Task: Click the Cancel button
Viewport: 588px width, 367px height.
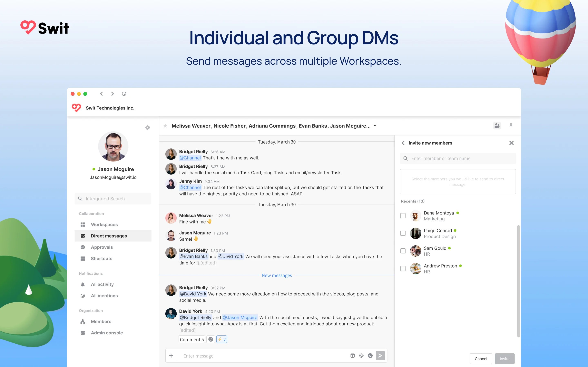Action: tap(481, 359)
